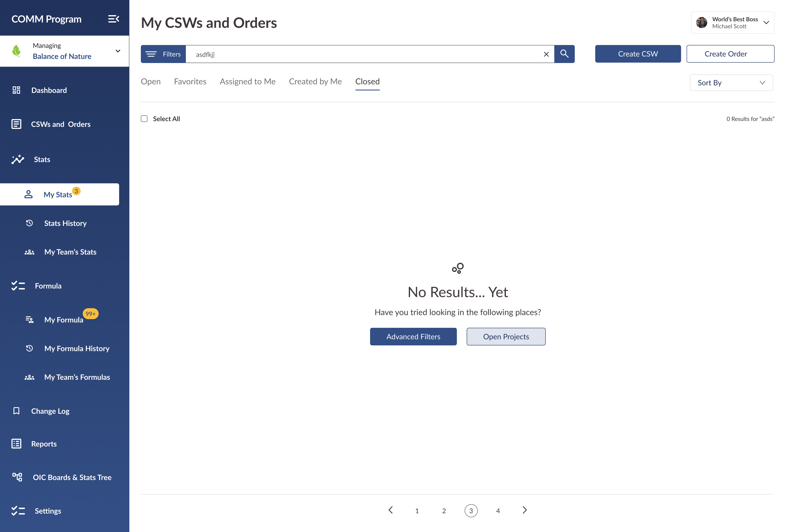786x532 pixels.
Task: Open Dashboard from sidebar icon
Action: click(x=16, y=90)
